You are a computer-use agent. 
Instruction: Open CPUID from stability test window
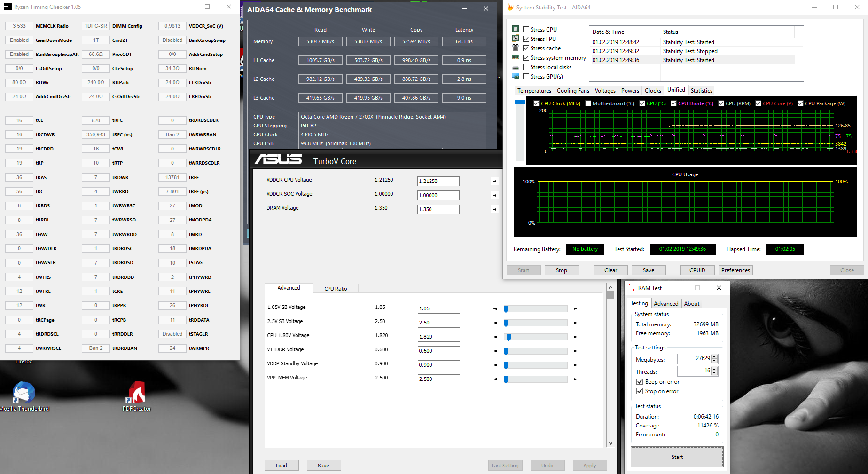coord(697,270)
